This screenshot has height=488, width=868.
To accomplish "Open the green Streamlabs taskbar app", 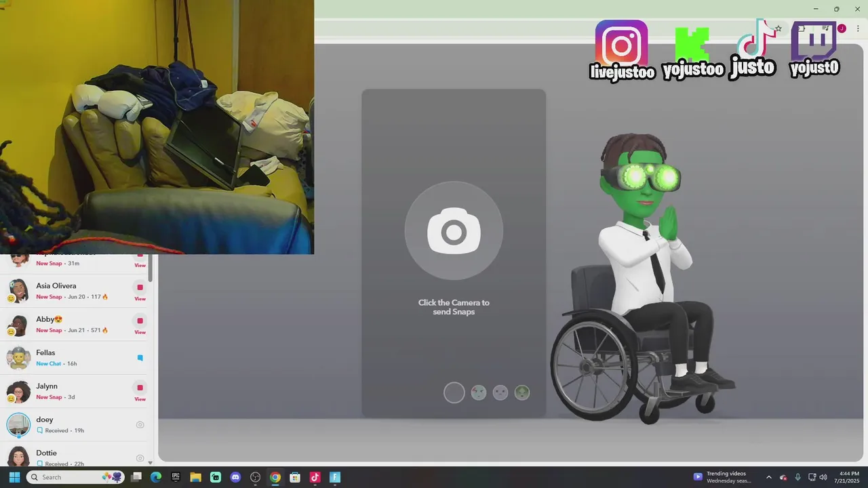I will pos(216,477).
